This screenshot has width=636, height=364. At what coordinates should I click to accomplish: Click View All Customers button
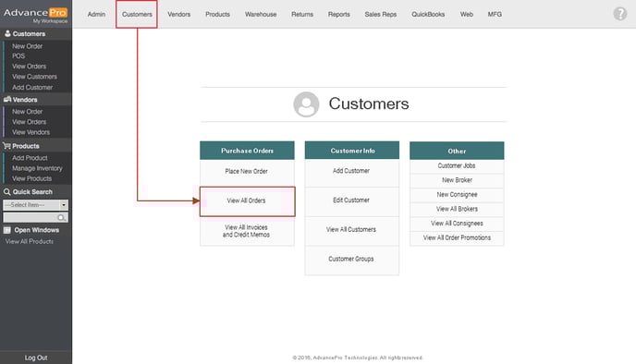[351, 230]
